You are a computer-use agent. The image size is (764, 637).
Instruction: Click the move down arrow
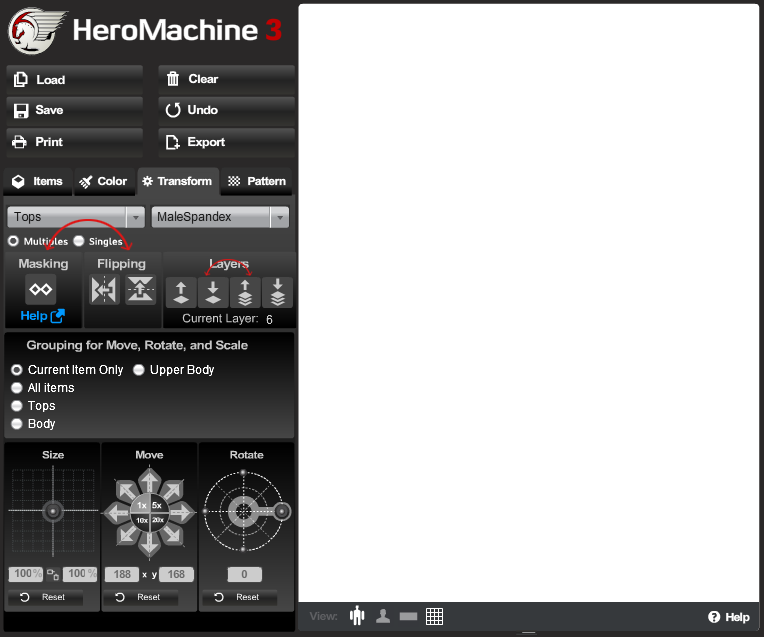[150, 544]
